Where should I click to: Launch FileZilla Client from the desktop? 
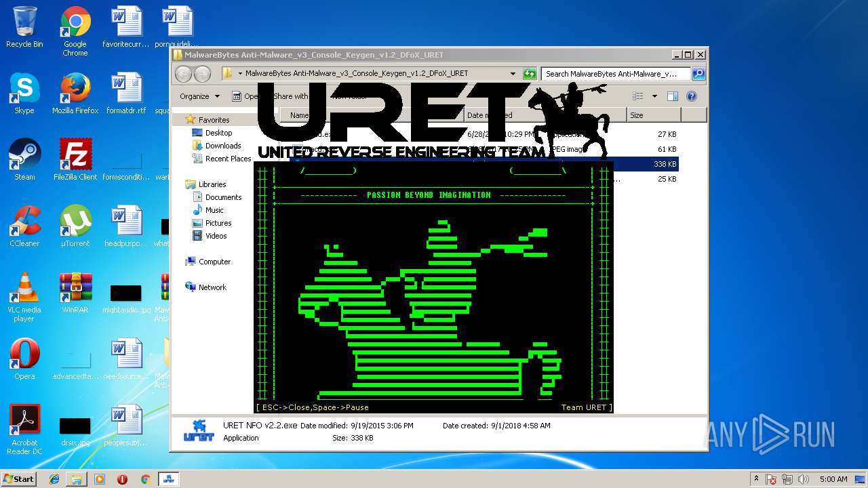[75, 160]
